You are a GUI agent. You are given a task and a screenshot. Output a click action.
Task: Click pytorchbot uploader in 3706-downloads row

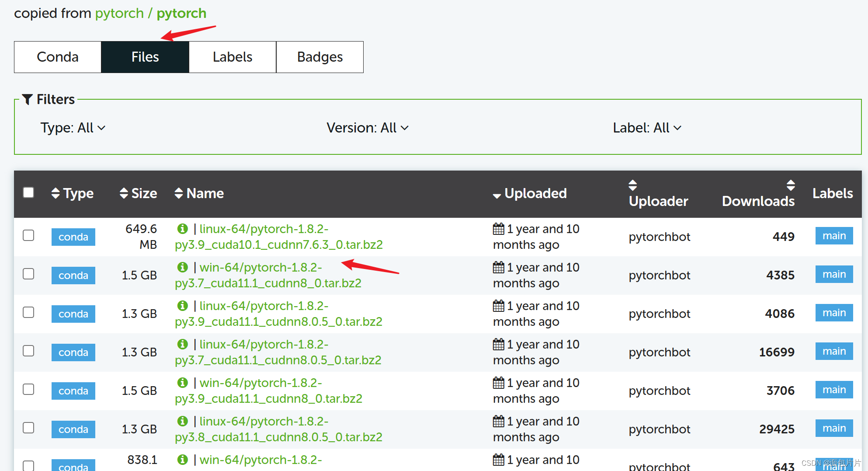(x=660, y=391)
